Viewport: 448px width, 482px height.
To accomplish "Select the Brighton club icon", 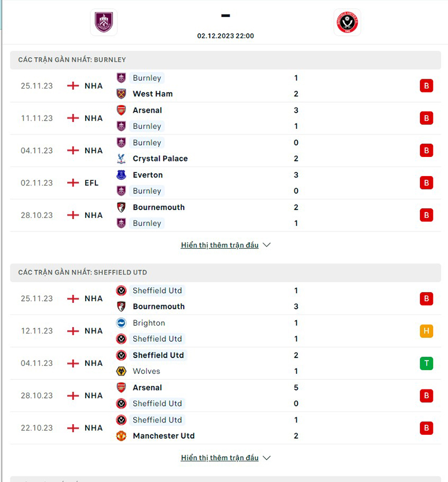I will [121, 323].
